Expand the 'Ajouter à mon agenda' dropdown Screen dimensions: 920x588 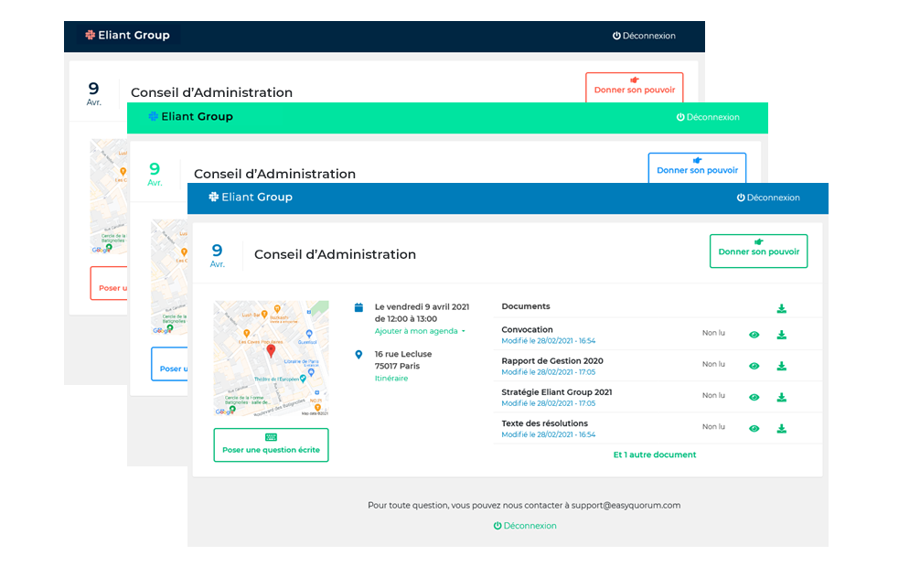[420, 331]
